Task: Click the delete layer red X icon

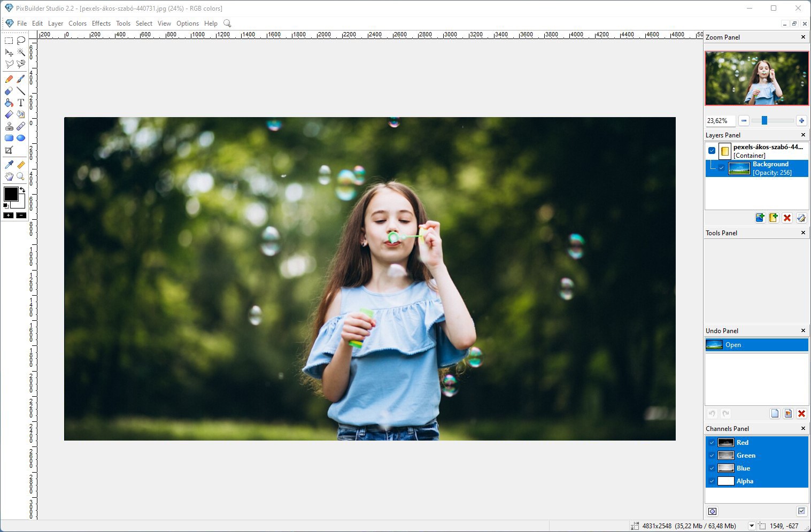Action: pos(787,218)
